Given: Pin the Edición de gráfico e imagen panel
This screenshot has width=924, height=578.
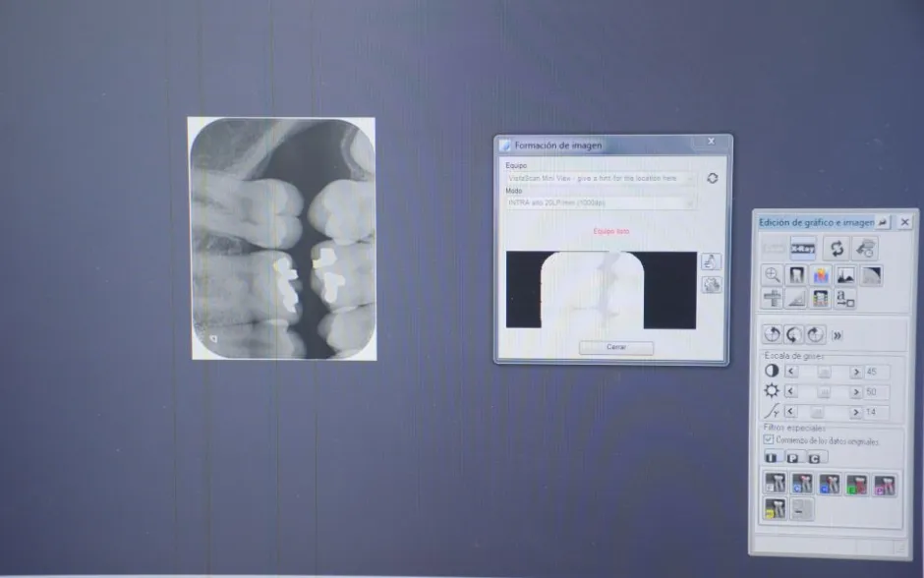Looking at the screenshot, I should (x=882, y=223).
